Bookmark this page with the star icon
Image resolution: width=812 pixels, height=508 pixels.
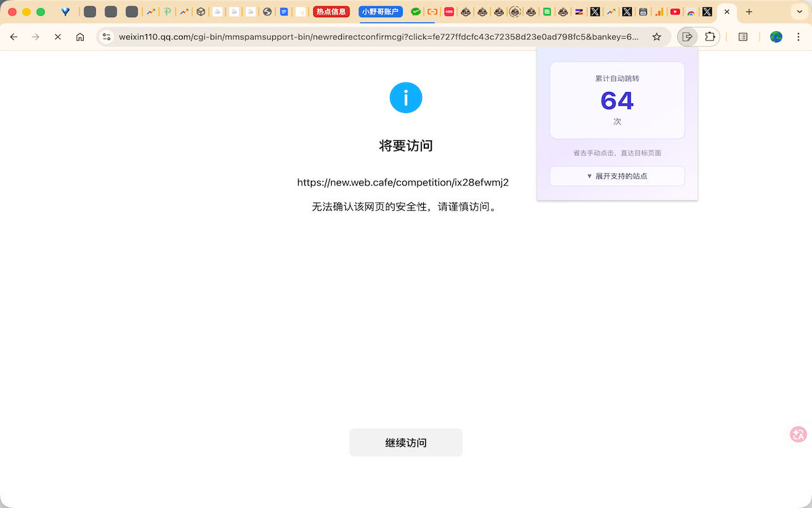(x=657, y=37)
